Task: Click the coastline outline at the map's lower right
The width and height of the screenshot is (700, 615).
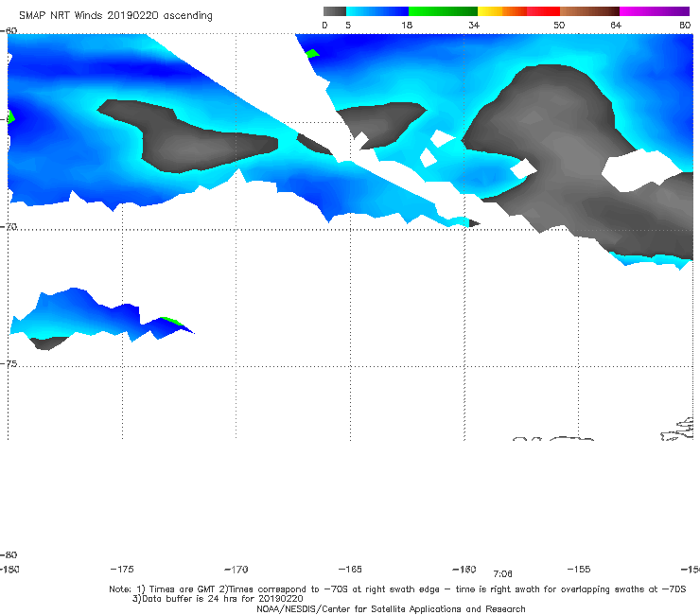Action: (x=677, y=430)
